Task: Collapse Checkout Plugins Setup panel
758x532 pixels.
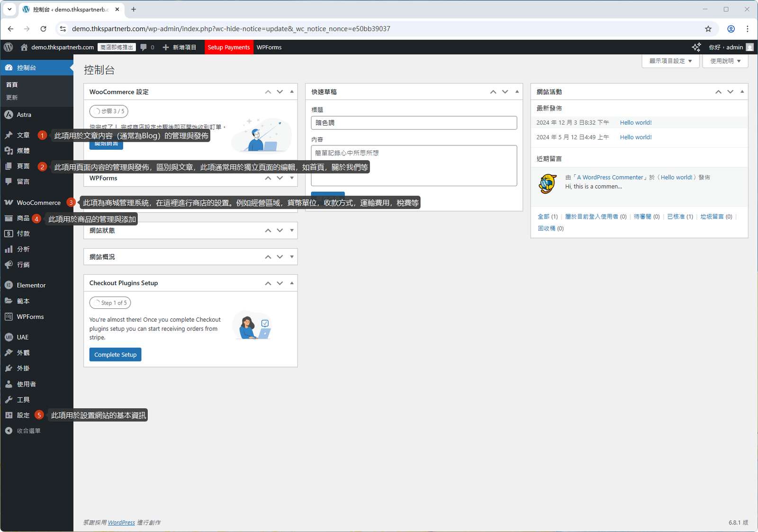Action: pos(292,283)
